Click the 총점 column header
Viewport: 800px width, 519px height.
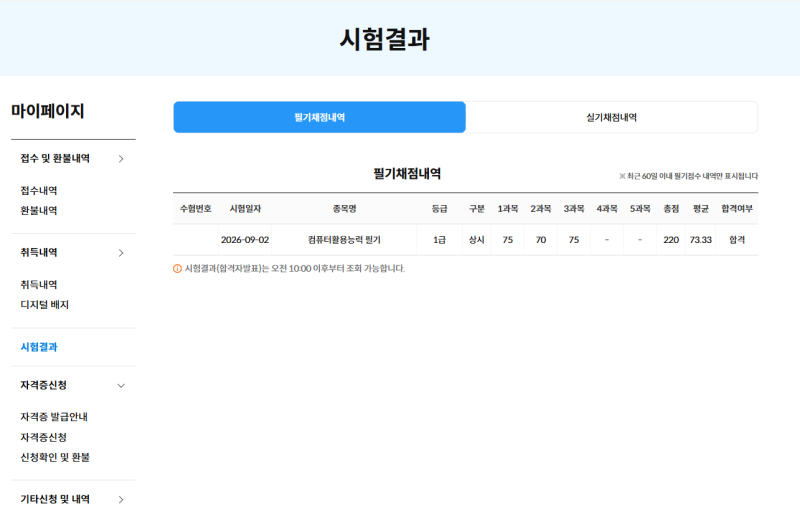[x=671, y=209]
